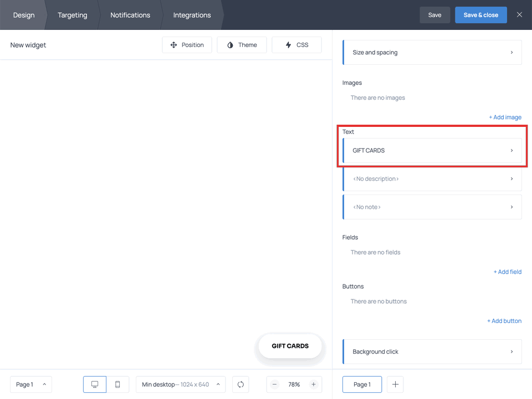Viewport: 532px width, 399px height.
Task: Expand the Size and spacing settings
Action: [432, 52]
